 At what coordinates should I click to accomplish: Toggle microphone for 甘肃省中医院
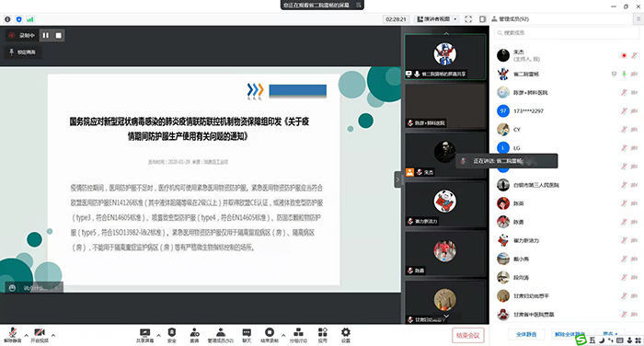pos(624,315)
